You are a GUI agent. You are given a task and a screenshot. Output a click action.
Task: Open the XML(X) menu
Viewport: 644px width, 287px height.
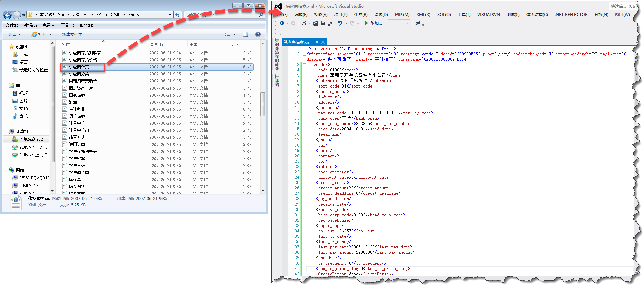423,15
